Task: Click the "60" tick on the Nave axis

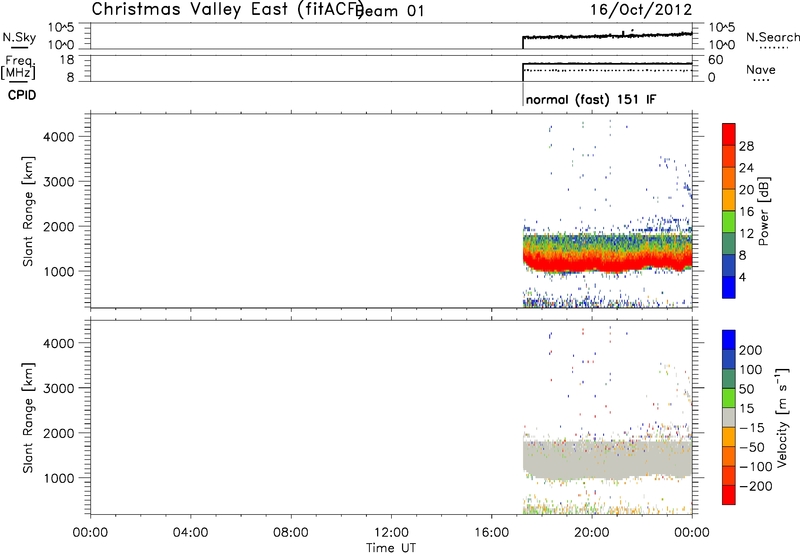Action: tap(715, 60)
